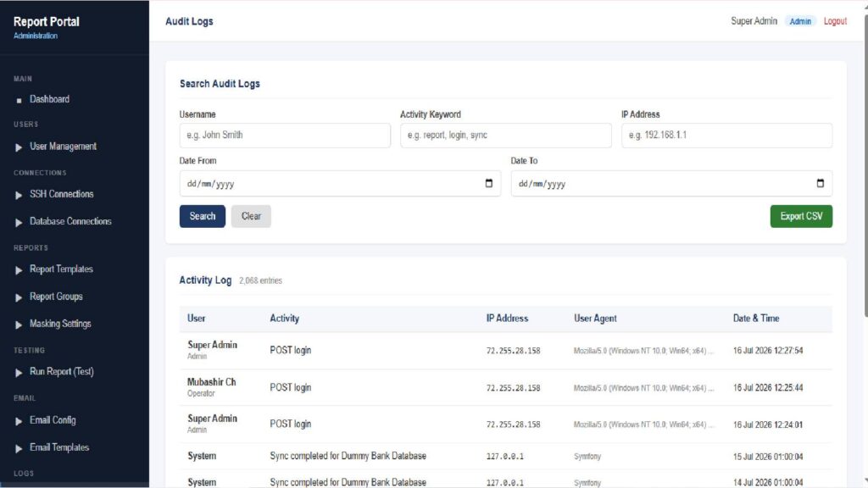The width and height of the screenshot is (868, 488).
Task: Export audit logs with Export CSV
Action: pyautogui.click(x=801, y=216)
